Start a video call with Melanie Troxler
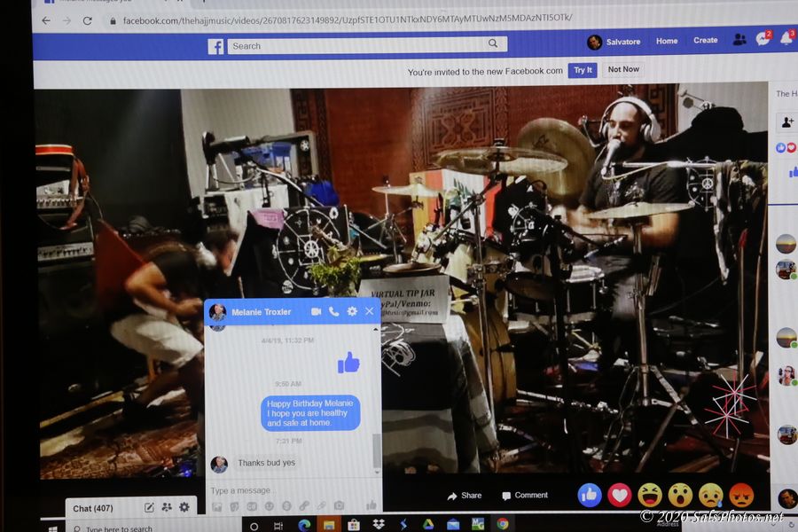 point(317,311)
